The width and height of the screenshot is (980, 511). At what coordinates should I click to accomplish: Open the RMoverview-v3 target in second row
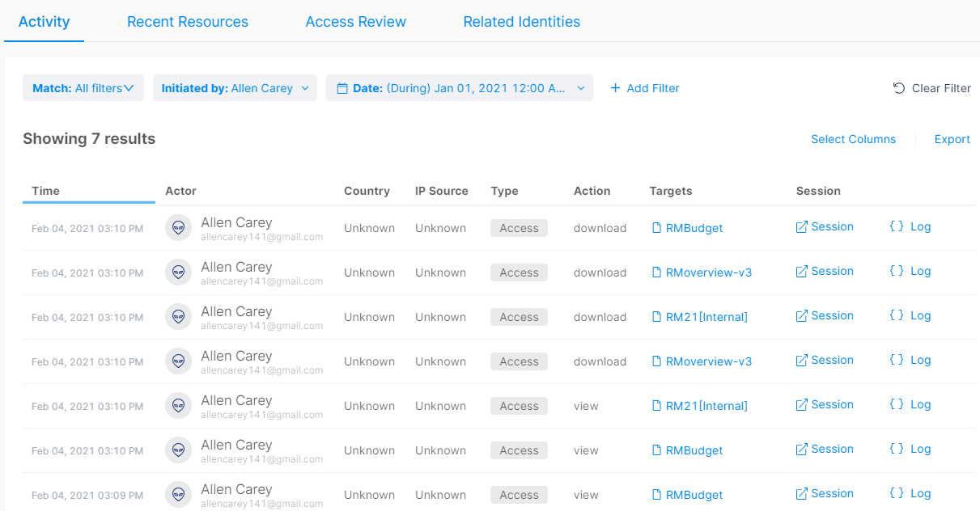tap(708, 272)
